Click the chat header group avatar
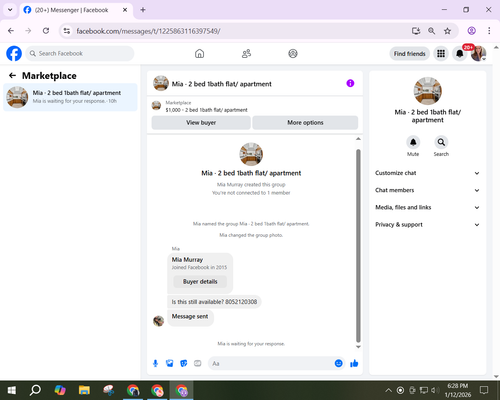 coord(161,83)
